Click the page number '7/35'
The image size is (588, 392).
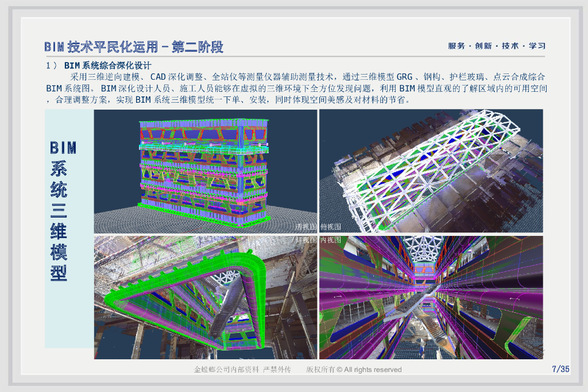point(560,369)
